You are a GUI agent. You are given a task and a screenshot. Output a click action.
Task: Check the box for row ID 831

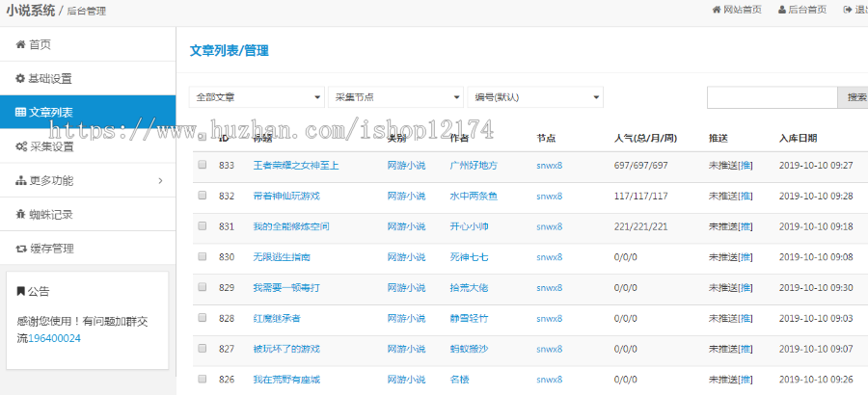pyautogui.click(x=203, y=225)
